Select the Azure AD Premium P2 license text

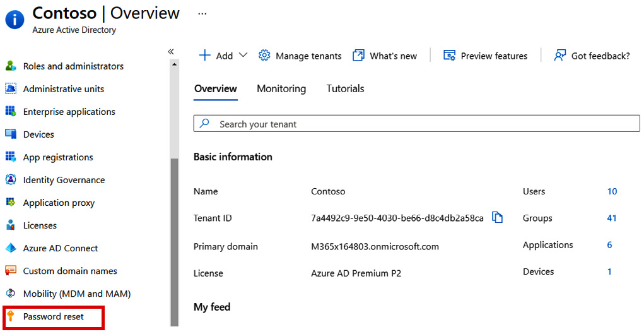pos(356,273)
